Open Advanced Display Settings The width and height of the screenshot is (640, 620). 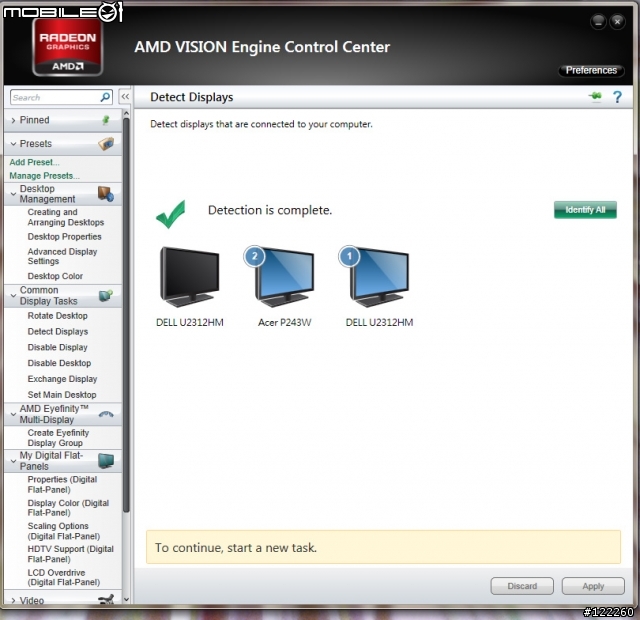[62, 256]
